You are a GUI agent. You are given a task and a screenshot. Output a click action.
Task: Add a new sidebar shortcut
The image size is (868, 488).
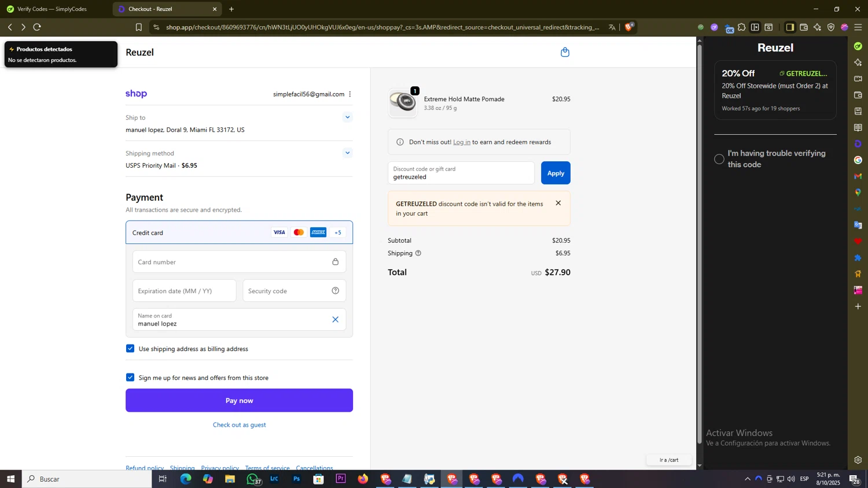click(x=858, y=306)
